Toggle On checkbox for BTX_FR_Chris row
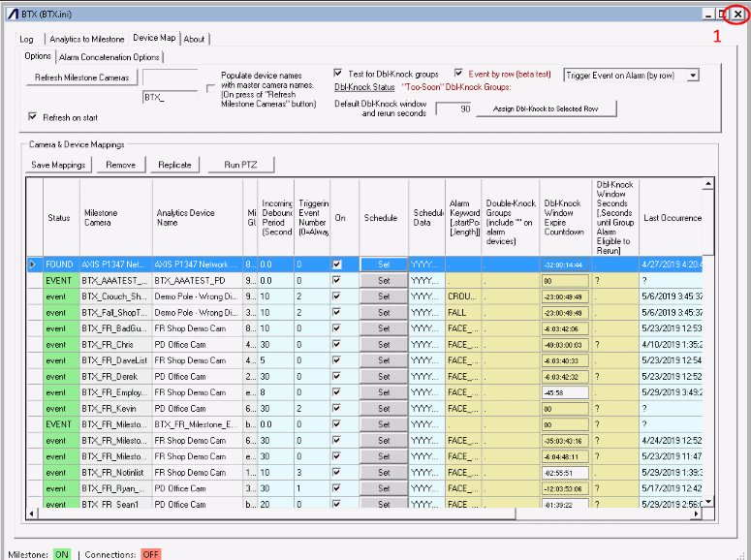Image resolution: width=751 pixels, height=560 pixels. tap(336, 344)
